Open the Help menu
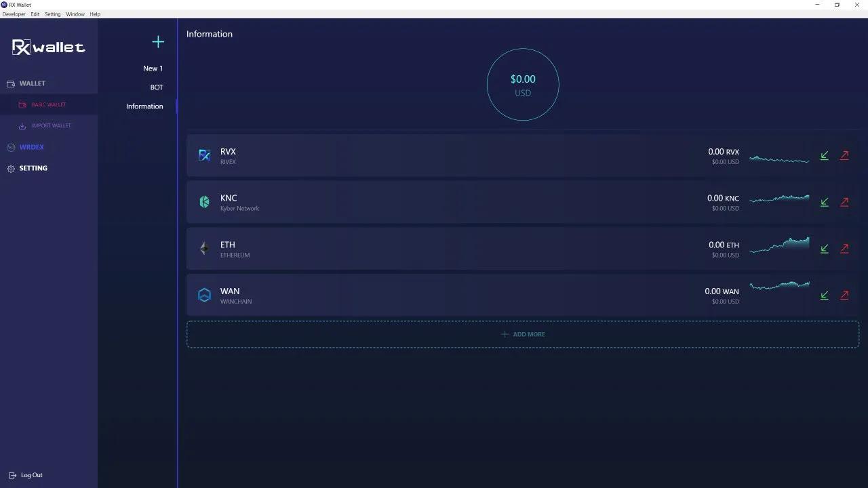Viewport: 868px width, 488px height. pos(95,14)
